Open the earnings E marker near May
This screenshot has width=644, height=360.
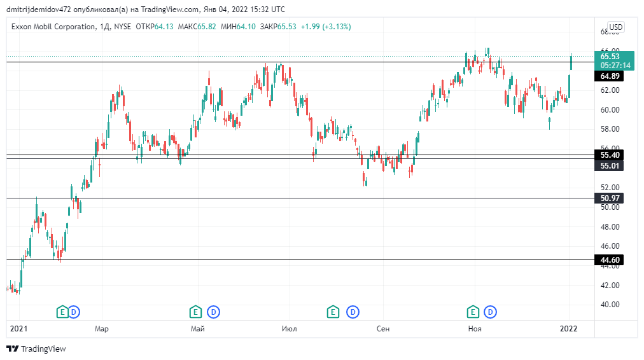pyautogui.click(x=195, y=312)
